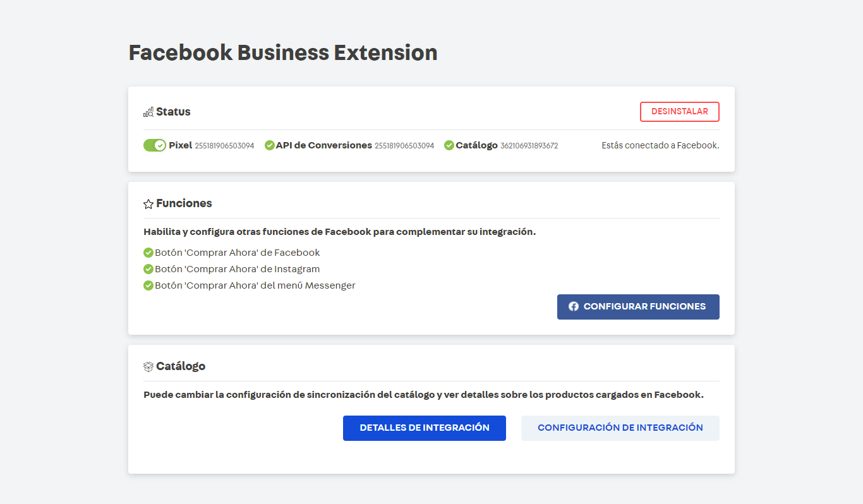Click the Facebook Business Extension page title
Viewport: 863px width, 504px height.
pos(283,52)
